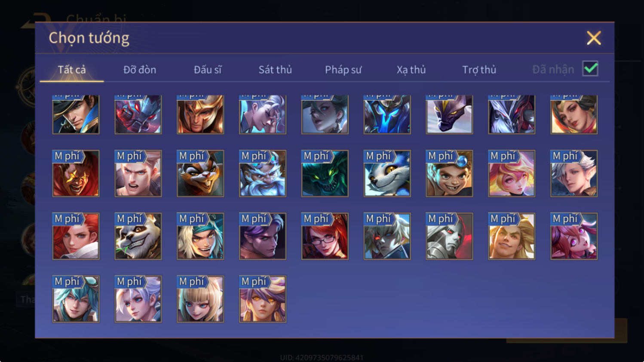Viewport: 644px width, 362px height.
Task: Filter heroes by Đấu sĩ tab
Action: [208, 70]
